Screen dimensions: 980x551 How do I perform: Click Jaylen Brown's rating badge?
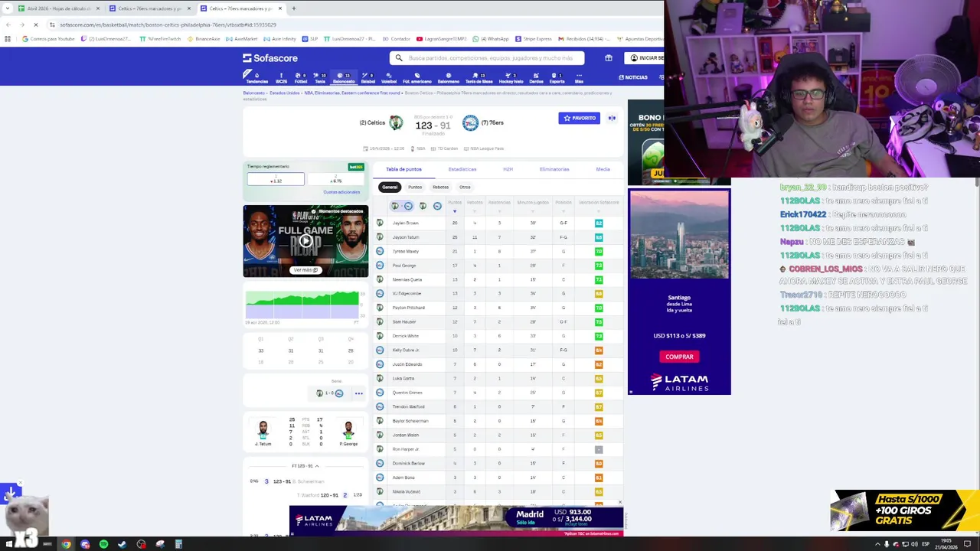[599, 223]
